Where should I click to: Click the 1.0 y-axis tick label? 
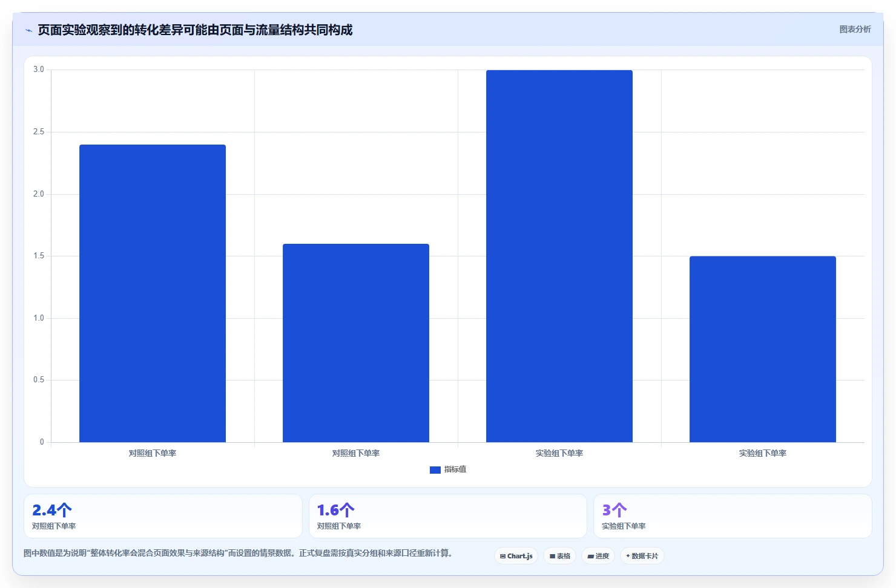coord(39,318)
